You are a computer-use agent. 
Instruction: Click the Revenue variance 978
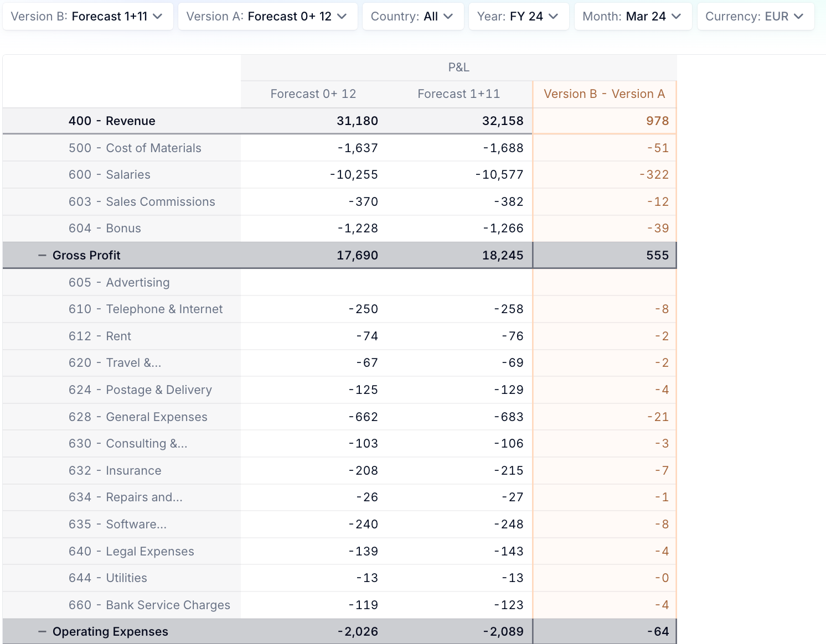(658, 121)
